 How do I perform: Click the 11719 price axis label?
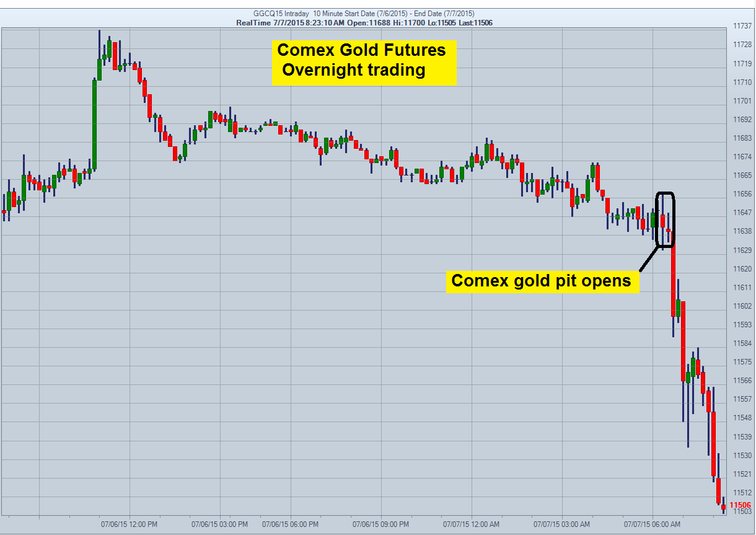742,63
